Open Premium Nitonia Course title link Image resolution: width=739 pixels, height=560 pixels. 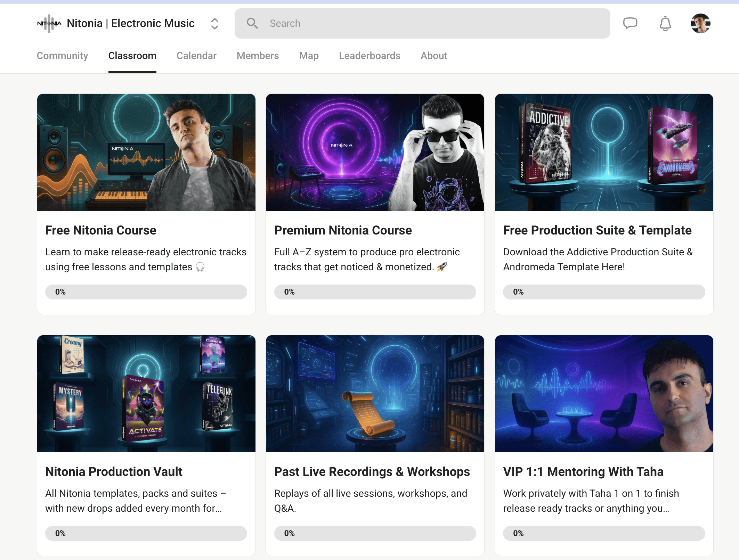click(343, 230)
